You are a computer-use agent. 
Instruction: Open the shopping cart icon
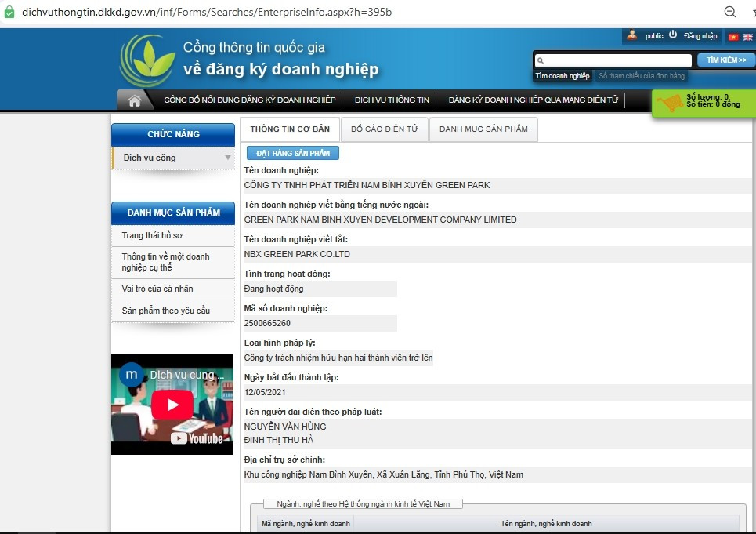[670, 102]
